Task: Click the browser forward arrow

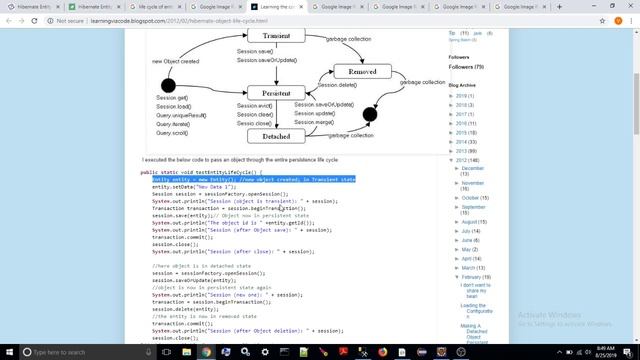Action: (x=21, y=21)
